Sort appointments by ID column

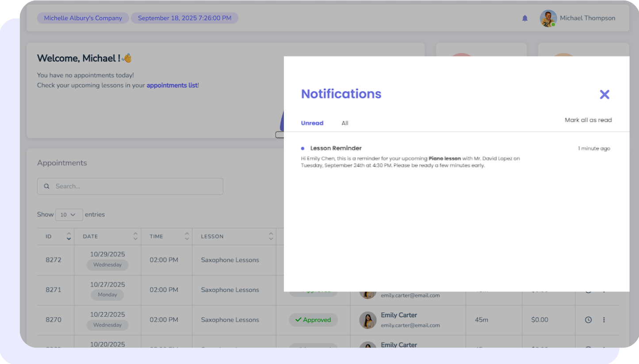[x=69, y=236]
